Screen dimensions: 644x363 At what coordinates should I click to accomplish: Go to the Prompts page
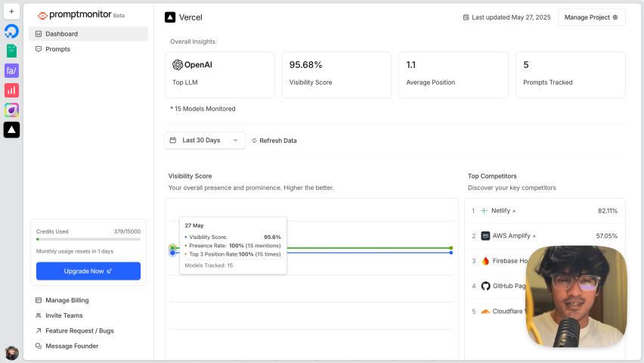click(x=57, y=49)
